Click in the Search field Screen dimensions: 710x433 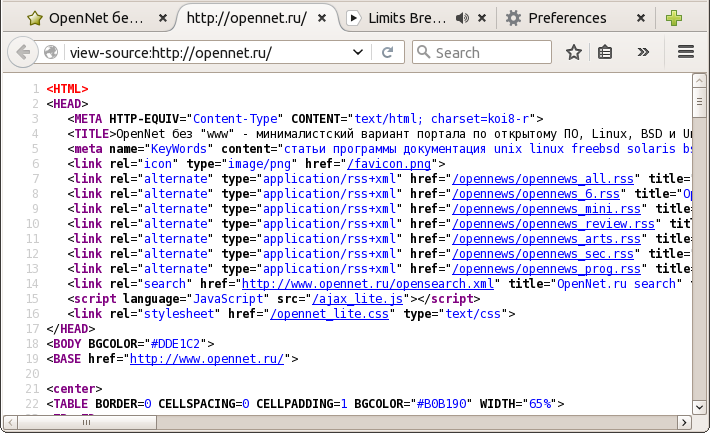click(x=490, y=52)
